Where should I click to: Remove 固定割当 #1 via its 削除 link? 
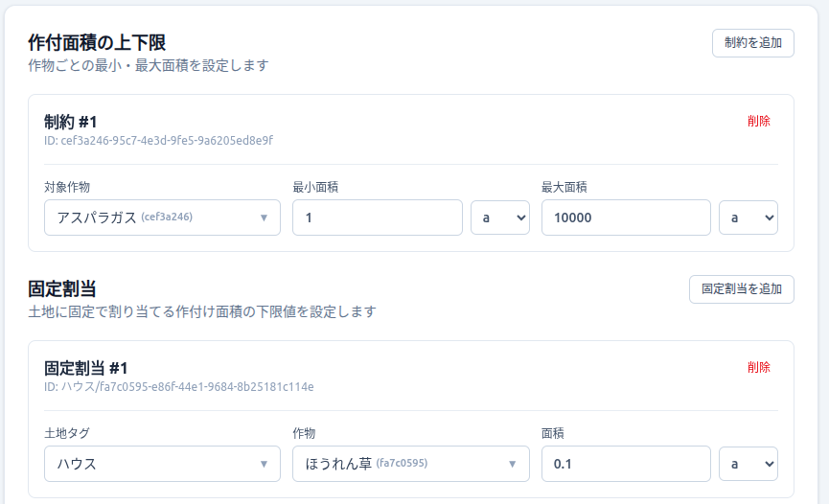tap(758, 368)
